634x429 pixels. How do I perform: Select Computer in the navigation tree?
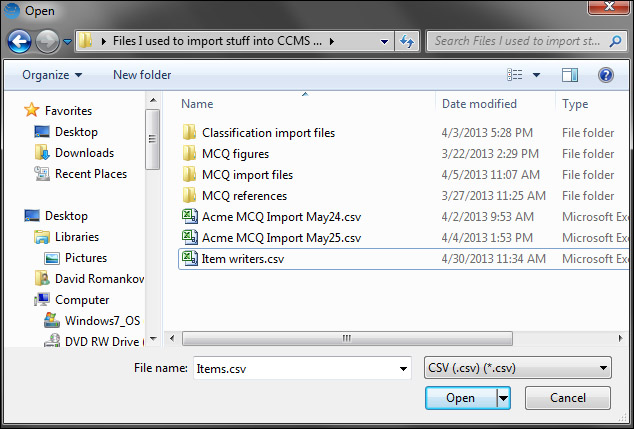(82, 300)
